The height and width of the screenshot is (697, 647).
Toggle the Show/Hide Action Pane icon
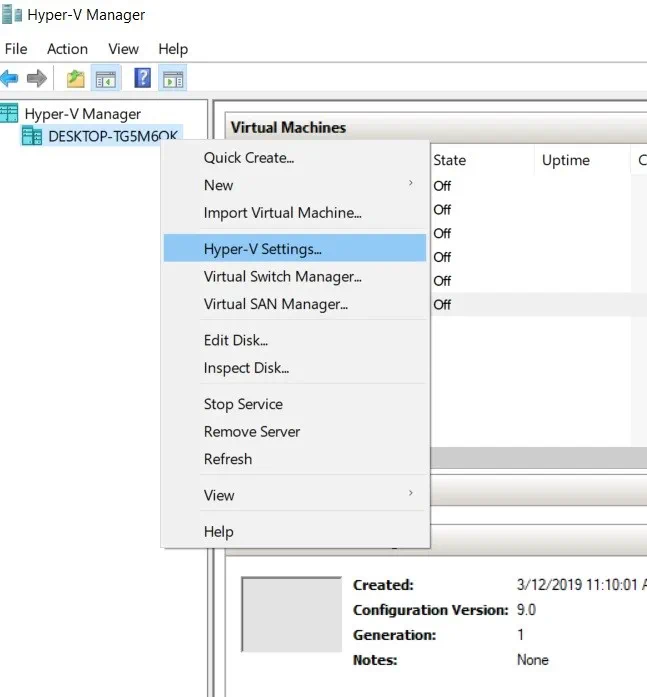pos(172,78)
